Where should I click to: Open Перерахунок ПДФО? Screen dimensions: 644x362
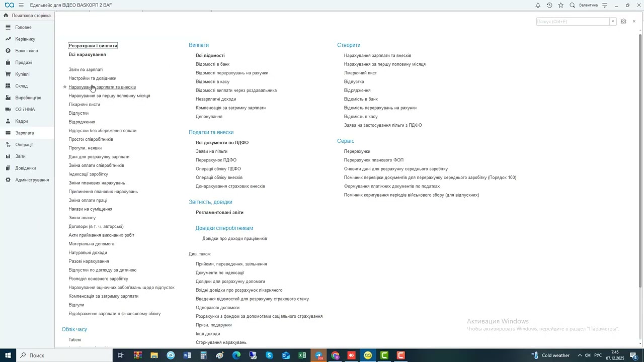point(216,160)
